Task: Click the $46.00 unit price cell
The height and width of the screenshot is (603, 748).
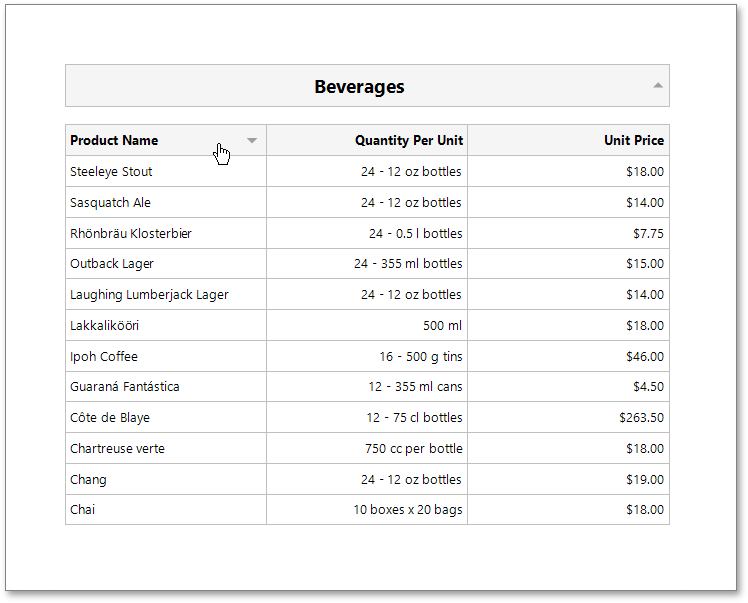Action: [x=644, y=357]
